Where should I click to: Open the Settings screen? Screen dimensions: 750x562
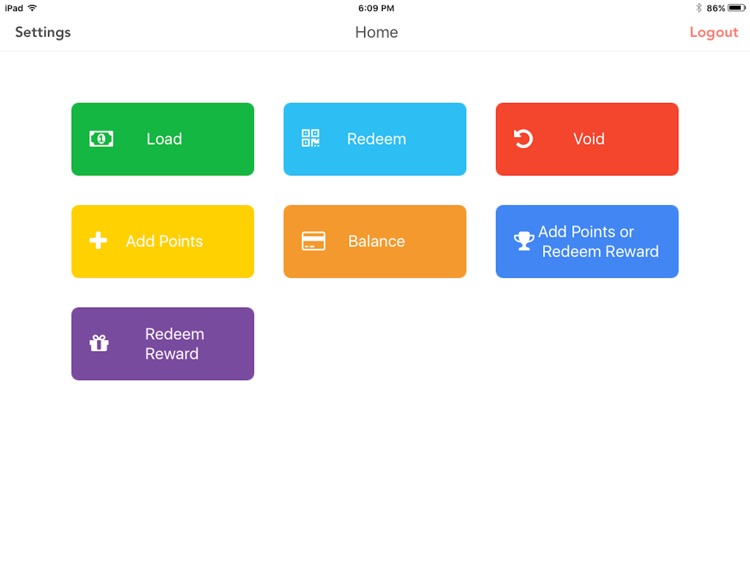43,32
